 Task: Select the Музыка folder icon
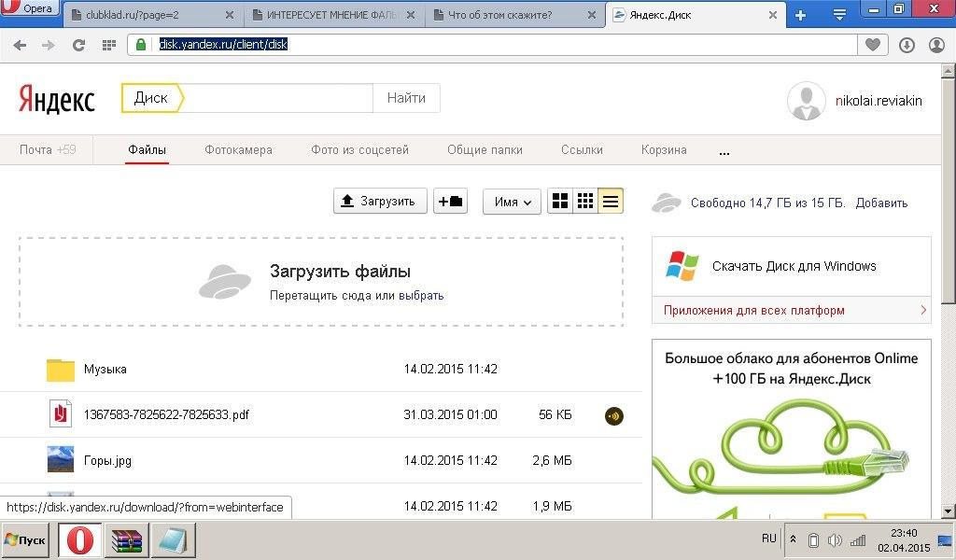point(61,370)
